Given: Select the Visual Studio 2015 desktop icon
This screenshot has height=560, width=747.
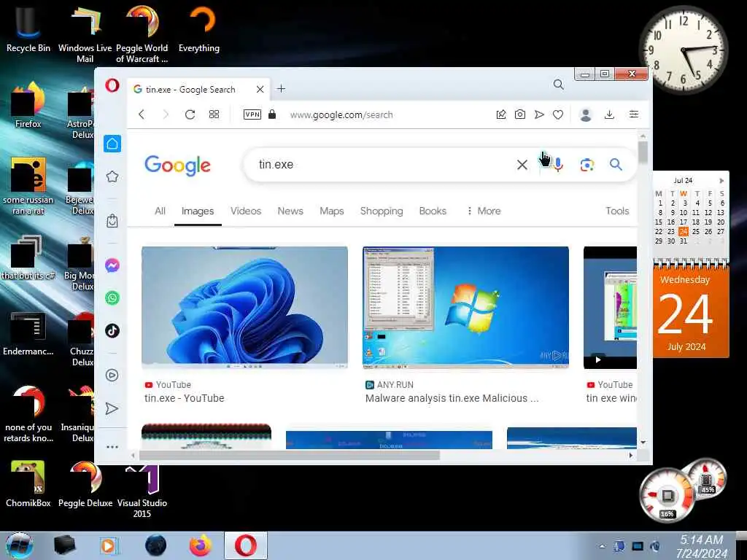Looking at the screenshot, I should 142,491.
